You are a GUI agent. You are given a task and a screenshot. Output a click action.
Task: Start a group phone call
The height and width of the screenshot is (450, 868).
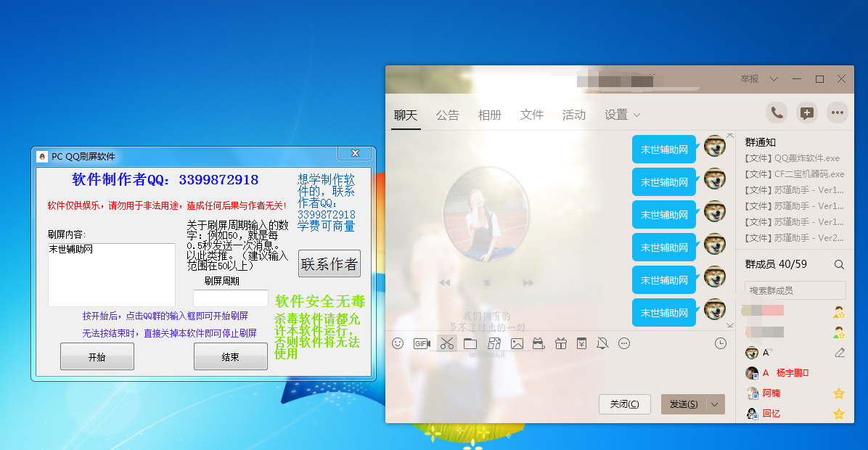click(x=777, y=113)
